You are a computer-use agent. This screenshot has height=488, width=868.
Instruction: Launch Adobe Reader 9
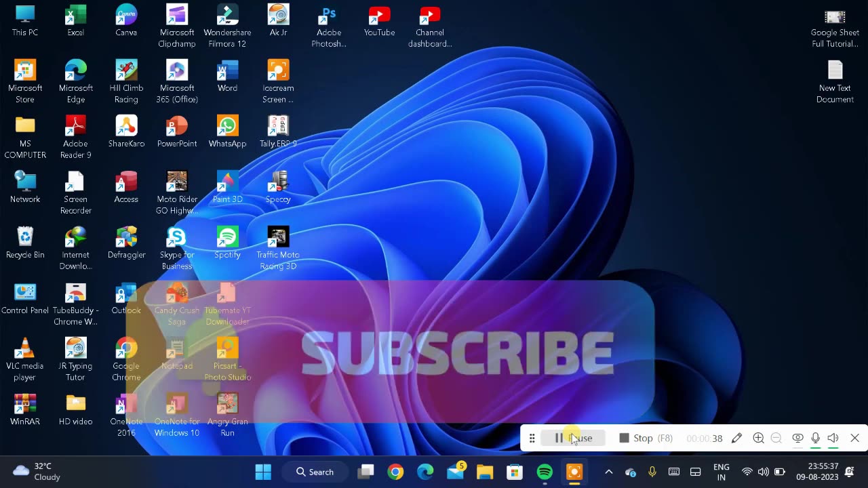[75, 137]
